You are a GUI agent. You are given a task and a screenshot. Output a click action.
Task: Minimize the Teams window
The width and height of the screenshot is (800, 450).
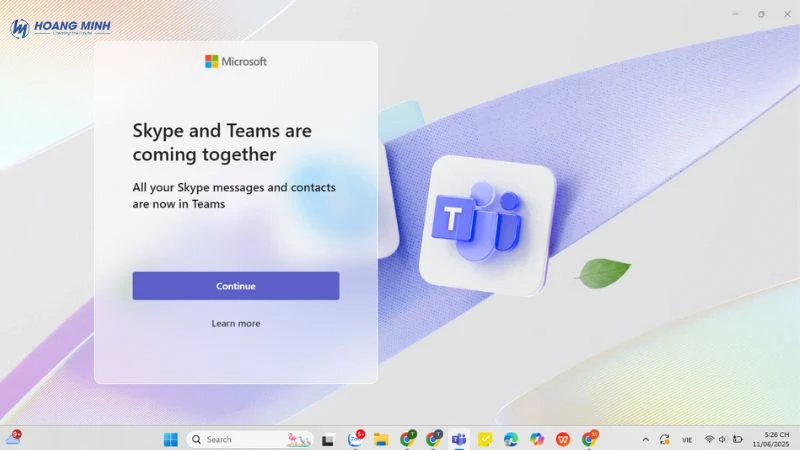pyautogui.click(x=735, y=14)
